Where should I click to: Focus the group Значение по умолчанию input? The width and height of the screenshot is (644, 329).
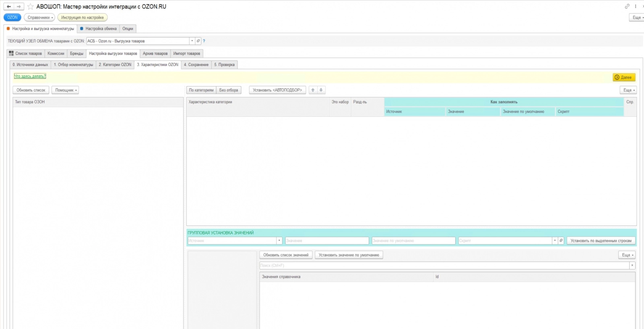413,240
